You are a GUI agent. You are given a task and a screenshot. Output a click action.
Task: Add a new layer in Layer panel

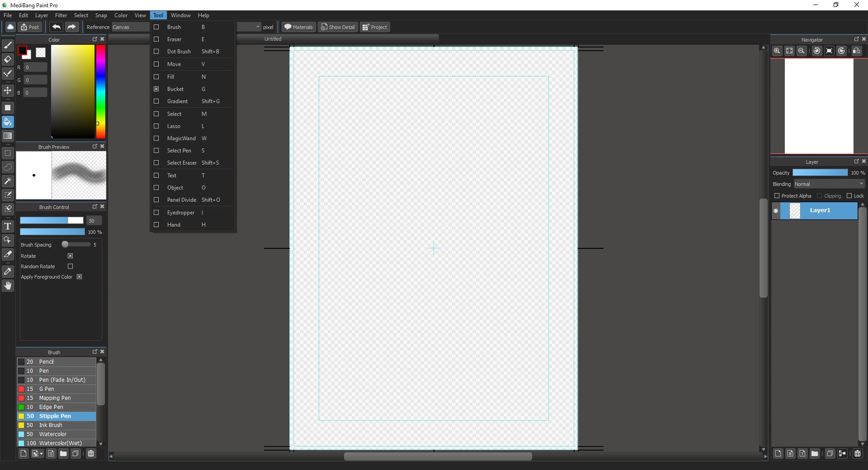pos(778,453)
